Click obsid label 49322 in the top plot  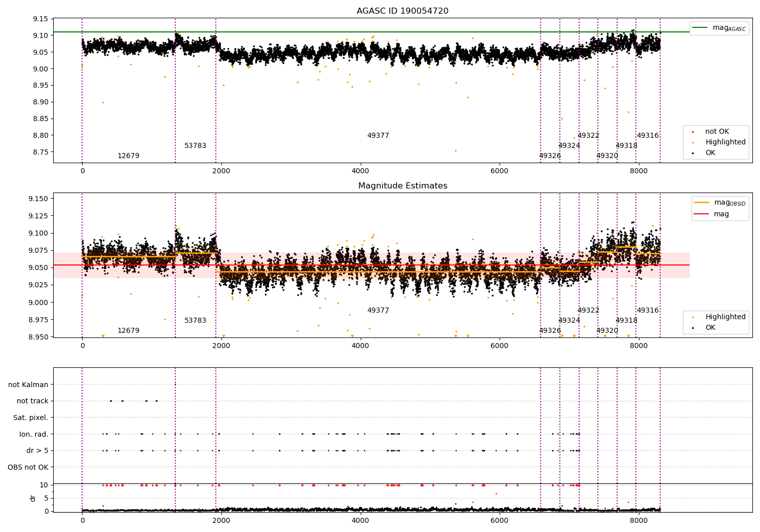point(588,135)
